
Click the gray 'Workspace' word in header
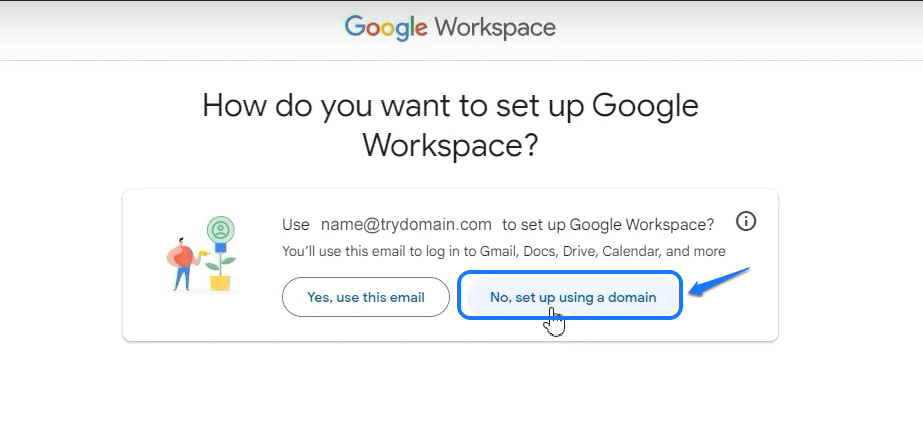click(495, 28)
